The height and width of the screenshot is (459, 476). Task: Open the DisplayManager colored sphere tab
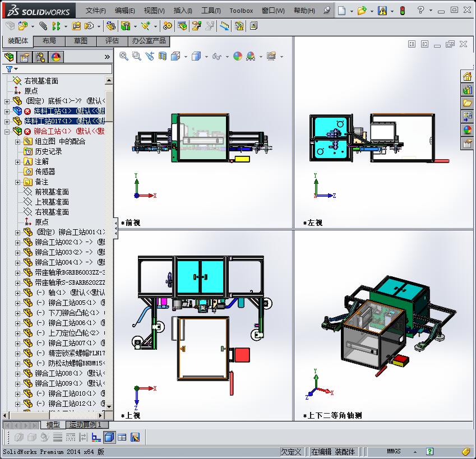[x=56, y=57]
